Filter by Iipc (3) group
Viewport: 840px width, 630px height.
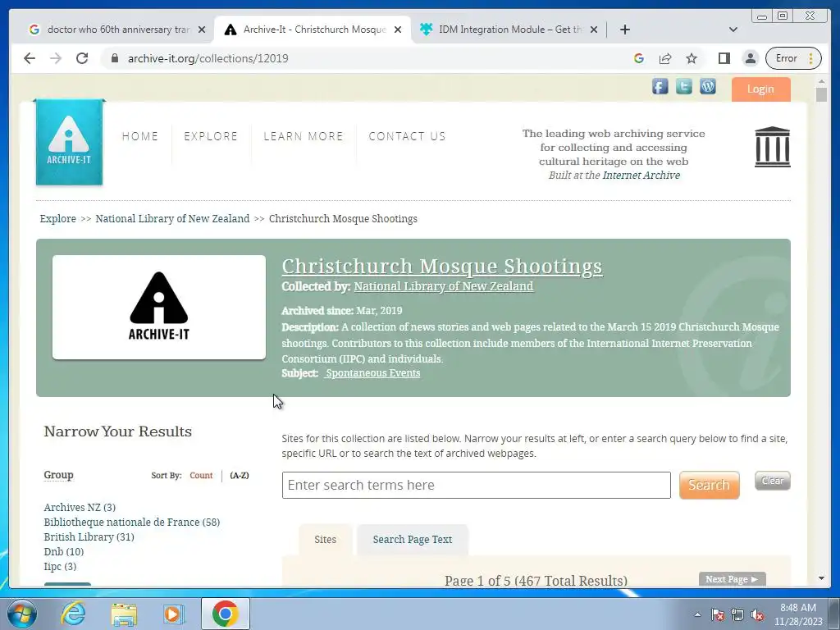point(60,566)
